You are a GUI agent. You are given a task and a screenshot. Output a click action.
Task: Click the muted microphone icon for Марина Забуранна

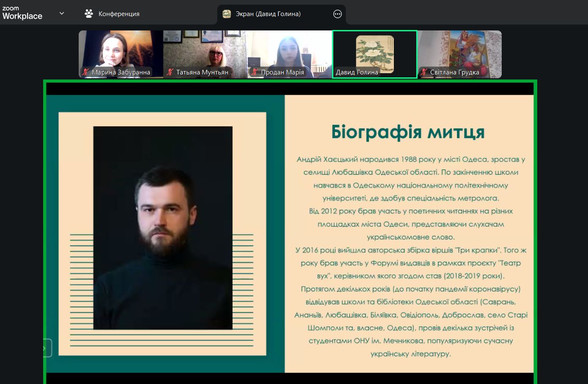pos(86,72)
